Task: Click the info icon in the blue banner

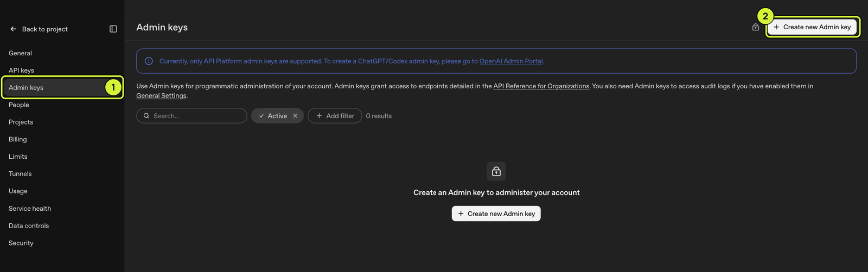Action: click(149, 61)
